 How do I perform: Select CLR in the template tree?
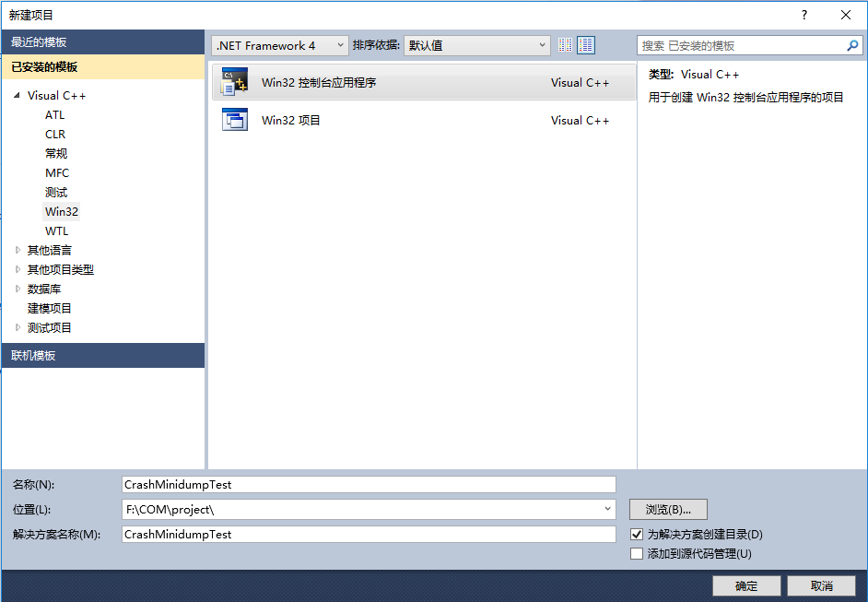pos(55,134)
